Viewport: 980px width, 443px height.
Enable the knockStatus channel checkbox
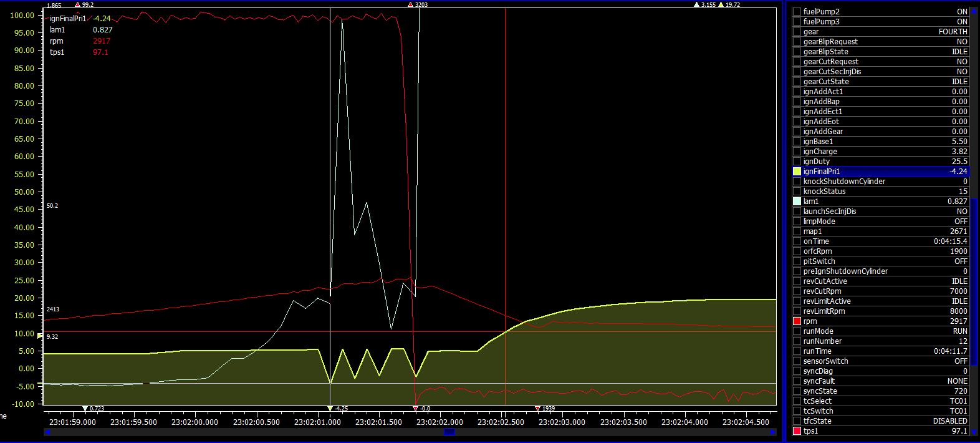click(x=797, y=192)
